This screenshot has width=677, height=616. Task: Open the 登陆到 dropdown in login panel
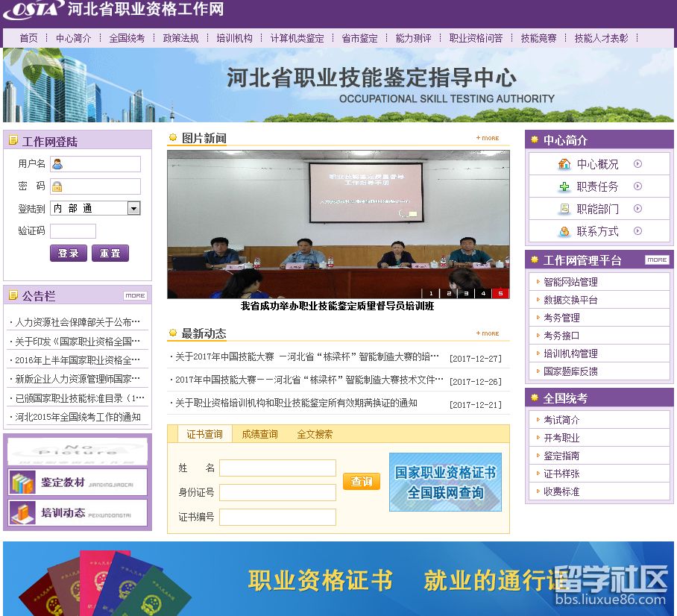(133, 209)
